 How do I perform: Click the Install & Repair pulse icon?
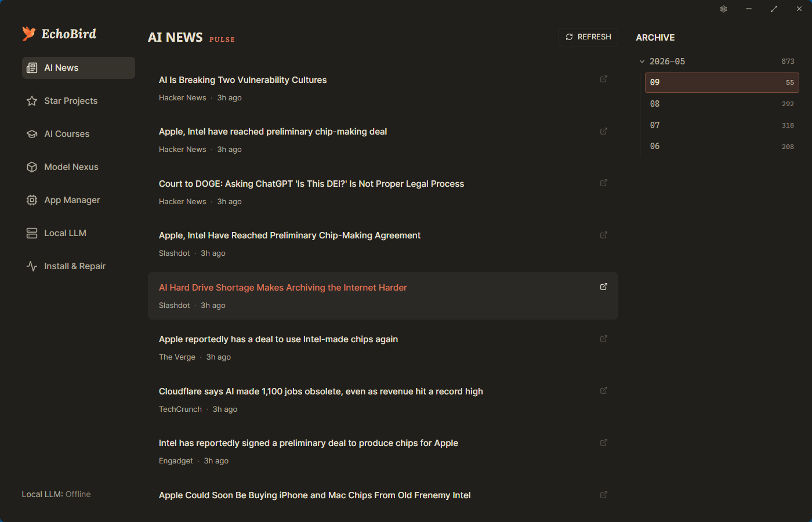tap(32, 266)
